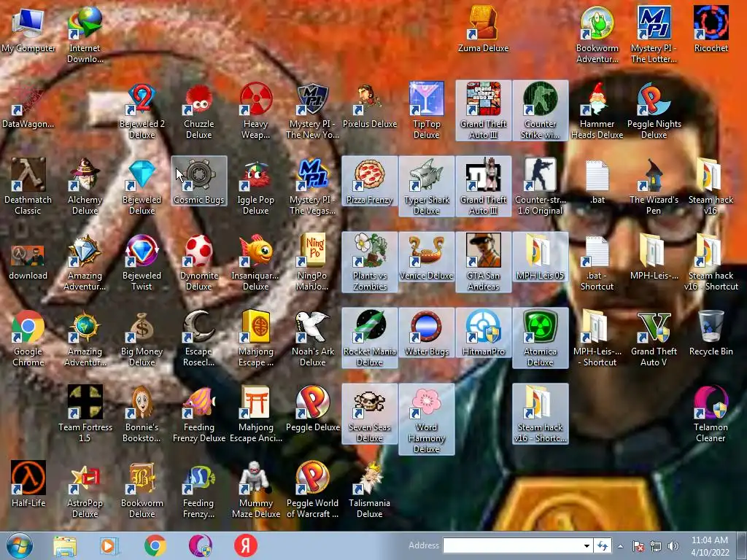Launch Windows Media Player from taskbar
This screenshot has height=560, width=747.
coord(109,545)
